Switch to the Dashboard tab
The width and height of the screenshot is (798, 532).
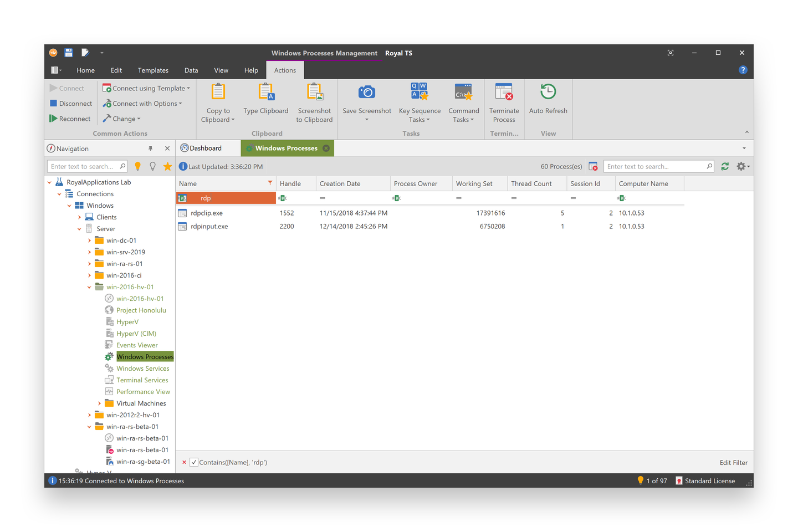(x=205, y=148)
